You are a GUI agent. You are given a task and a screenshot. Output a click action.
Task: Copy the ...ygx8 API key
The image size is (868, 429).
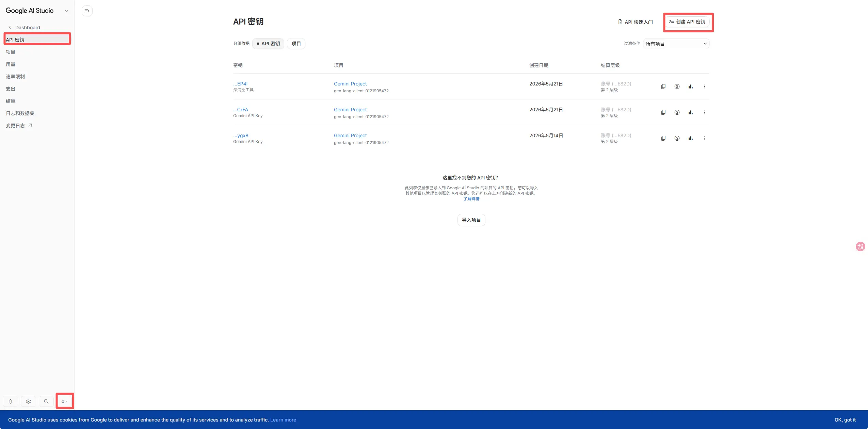[x=663, y=138]
